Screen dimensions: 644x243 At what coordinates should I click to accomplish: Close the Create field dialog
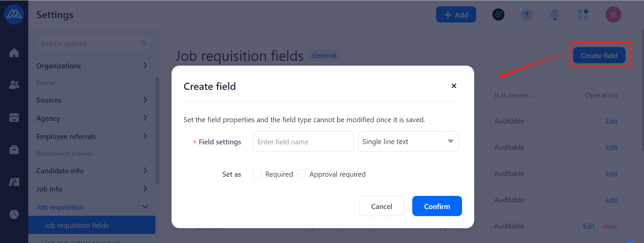(x=454, y=86)
